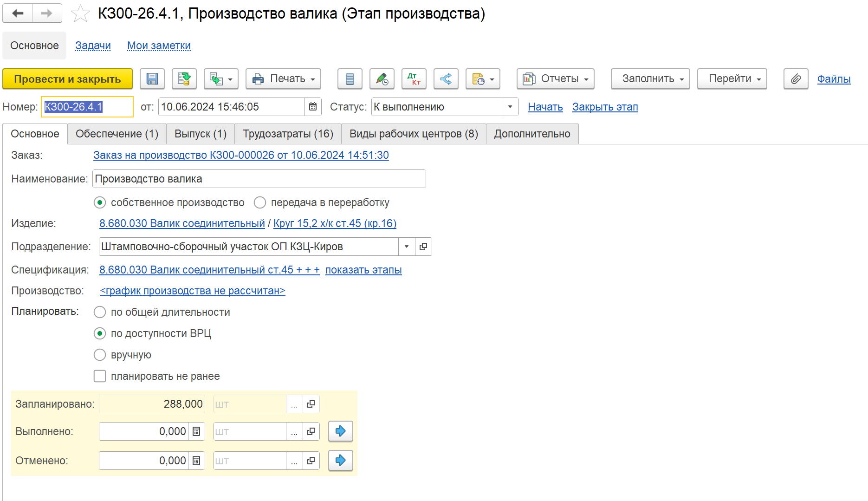
Task: Click график производства не рассчитан link
Action: coord(192,291)
